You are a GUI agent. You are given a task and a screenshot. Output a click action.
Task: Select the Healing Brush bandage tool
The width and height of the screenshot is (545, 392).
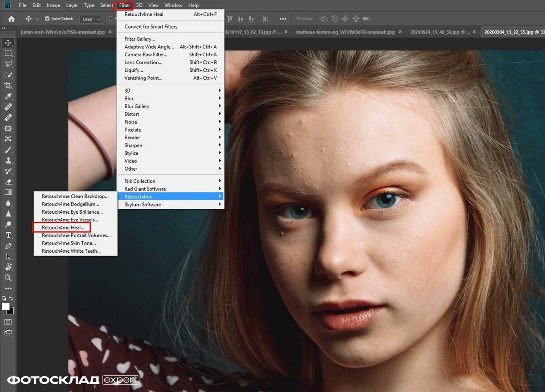click(x=8, y=118)
